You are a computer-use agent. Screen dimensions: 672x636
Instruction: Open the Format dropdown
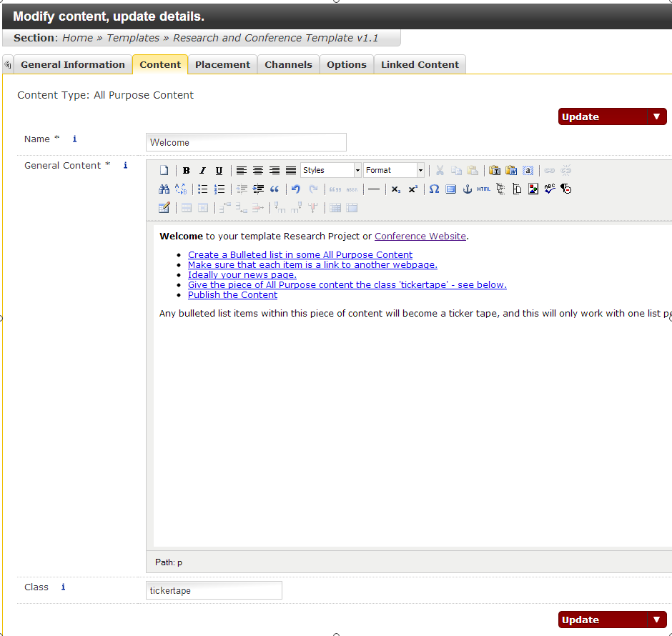point(394,171)
